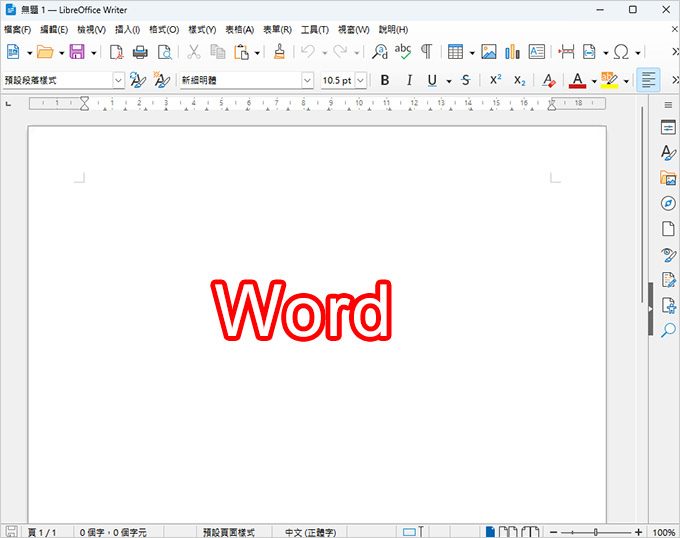Click the Print icon
This screenshot has height=538, width=680.
click(140, 52)
